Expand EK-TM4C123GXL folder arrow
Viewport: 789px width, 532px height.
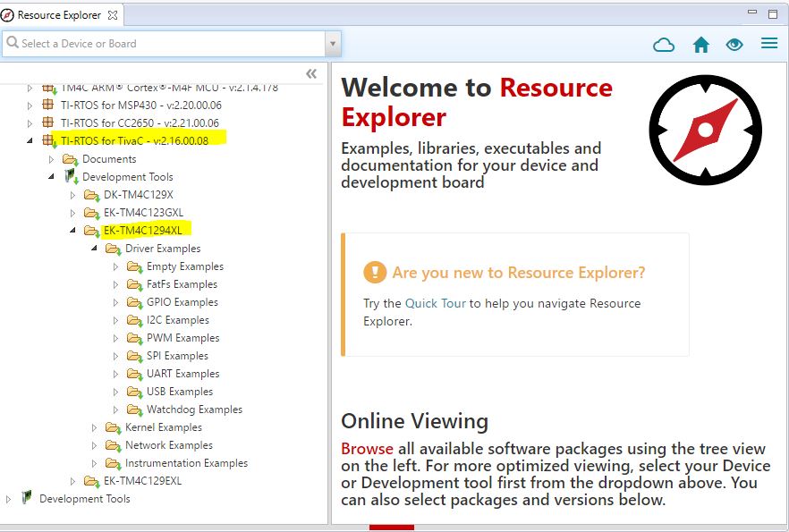pyautogui.click(x=73, y=213)
